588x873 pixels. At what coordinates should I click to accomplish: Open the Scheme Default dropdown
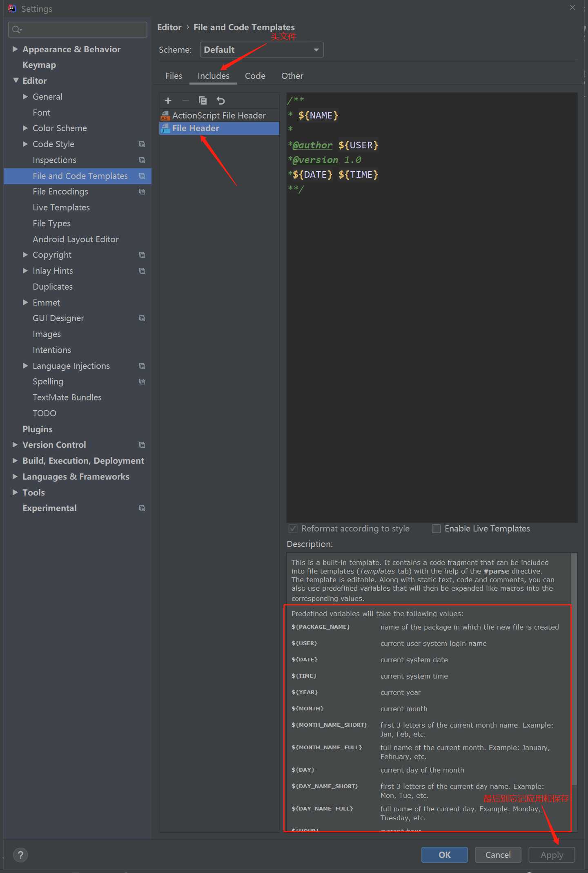[262, 50]
